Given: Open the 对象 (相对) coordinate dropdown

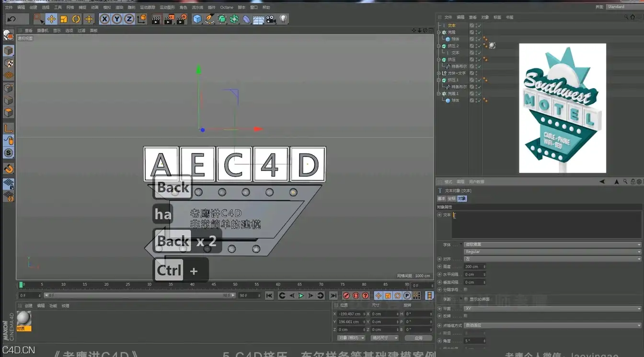Looking at the screenshot, I should click(351, 338).
